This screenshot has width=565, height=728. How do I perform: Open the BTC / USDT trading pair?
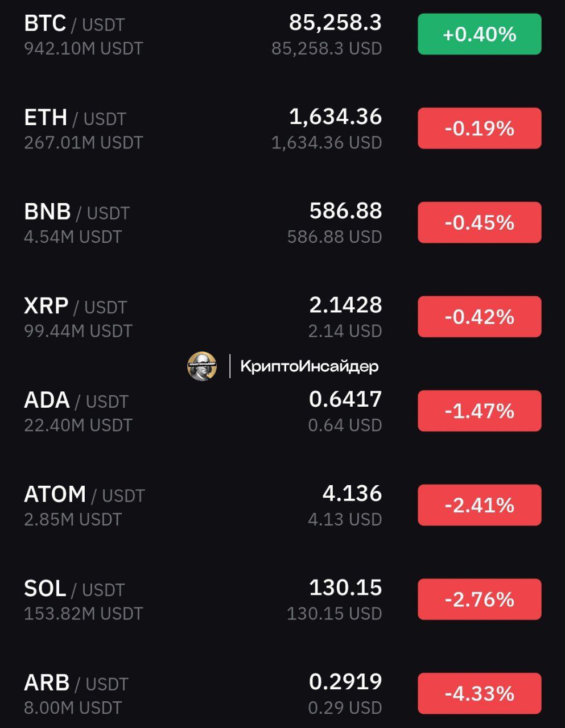tap(74, 24)
